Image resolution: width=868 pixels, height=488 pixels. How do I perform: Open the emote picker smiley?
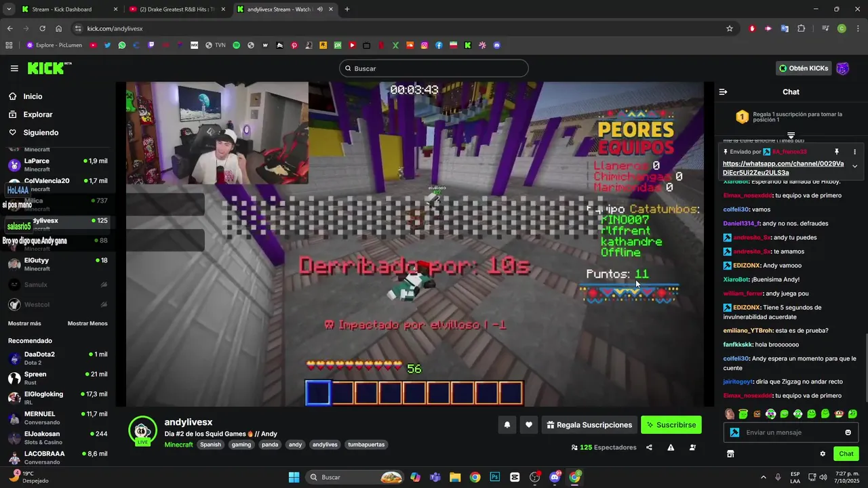coord(848,432)
